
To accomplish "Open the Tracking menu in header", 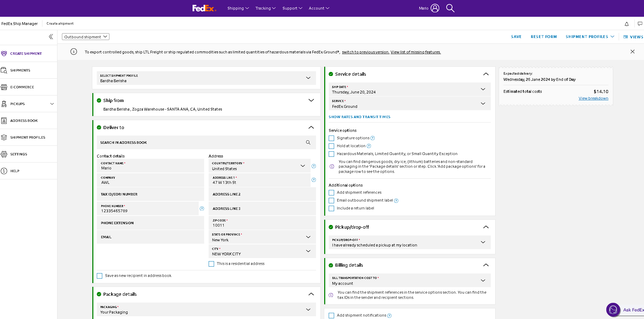I will [x=265, y=8].
